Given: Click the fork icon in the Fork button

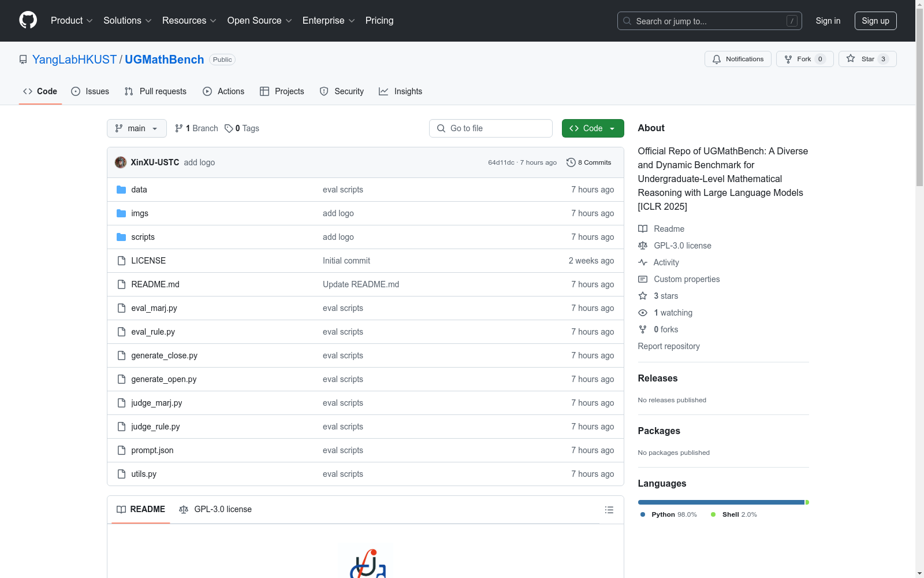Looking at the screenshot, I should point(788,59).
